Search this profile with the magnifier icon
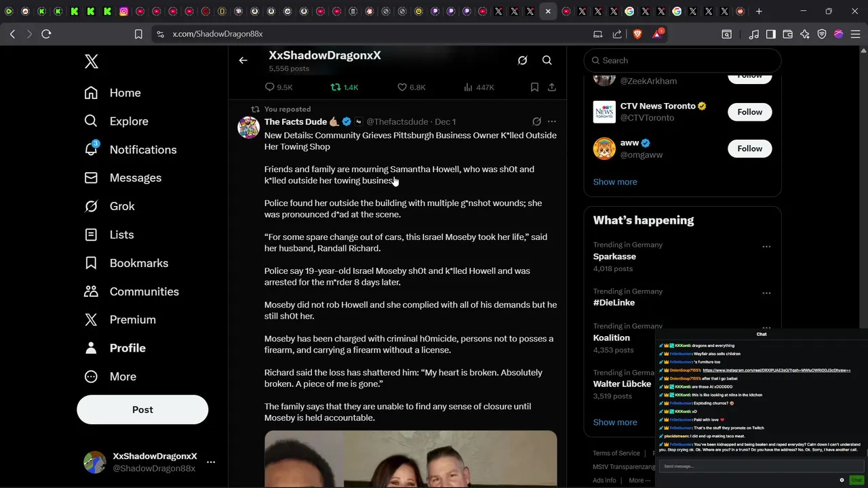The width and height of the screenshot is (868, 488). (547, 60)
